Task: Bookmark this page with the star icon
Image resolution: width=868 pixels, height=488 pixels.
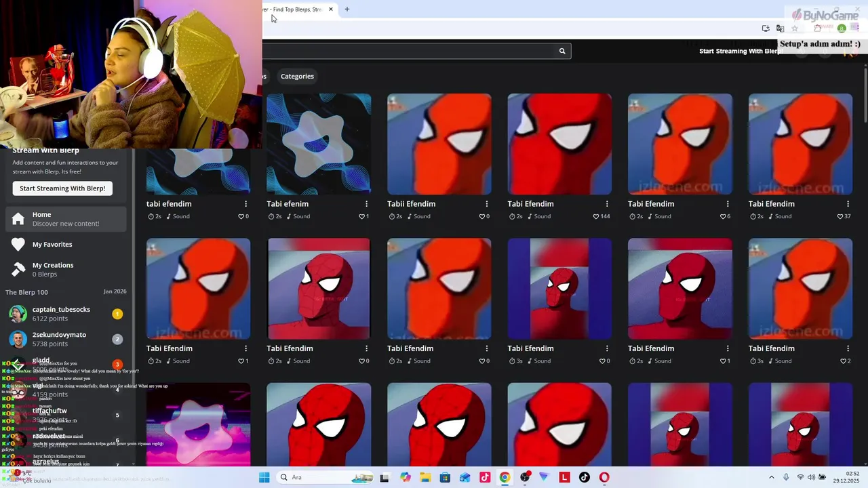Action: 795,28
